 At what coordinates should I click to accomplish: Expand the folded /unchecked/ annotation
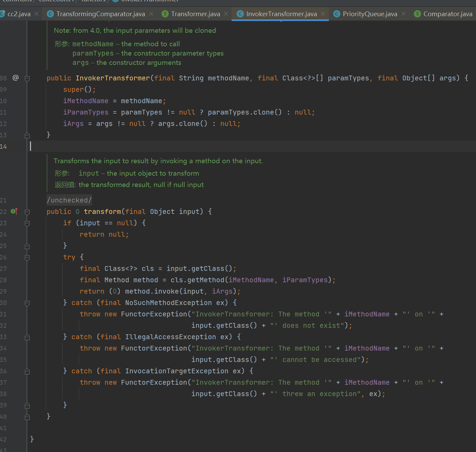coord(69,200)
